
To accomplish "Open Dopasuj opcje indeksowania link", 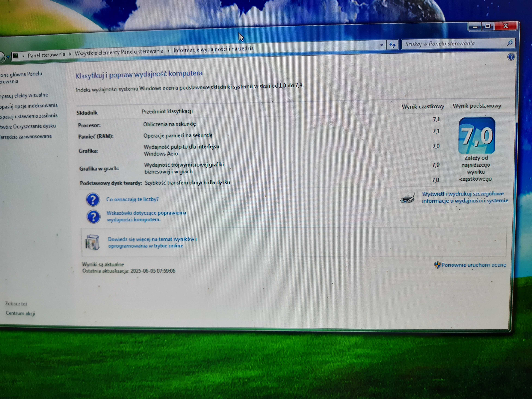I will tap(29, 106).
